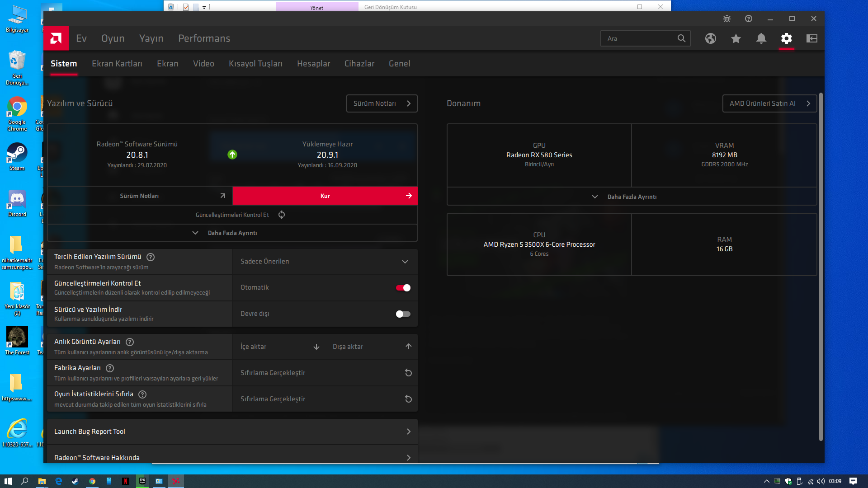
Task: Switch to the Hesaplar tab
Action: pyautogui.click(x=313, y=64)
